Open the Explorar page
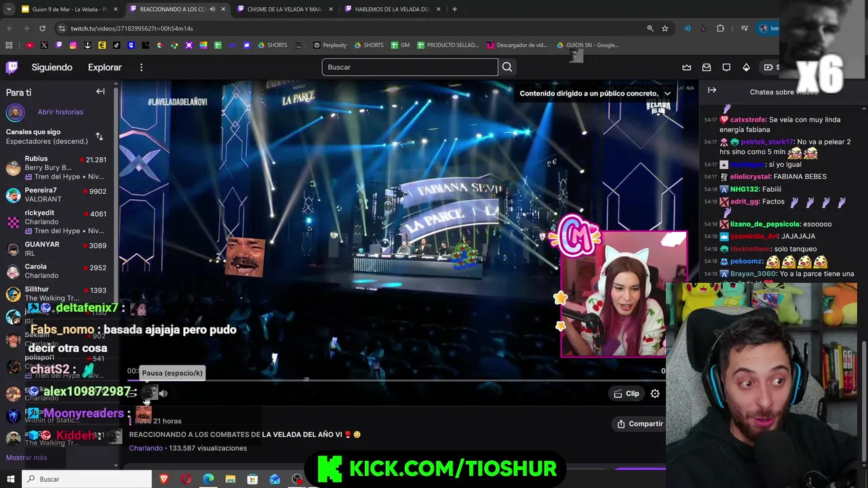Image resolution: width=868 pixels, height=488 pixels. pyautogui.click(x=104, y=67)
